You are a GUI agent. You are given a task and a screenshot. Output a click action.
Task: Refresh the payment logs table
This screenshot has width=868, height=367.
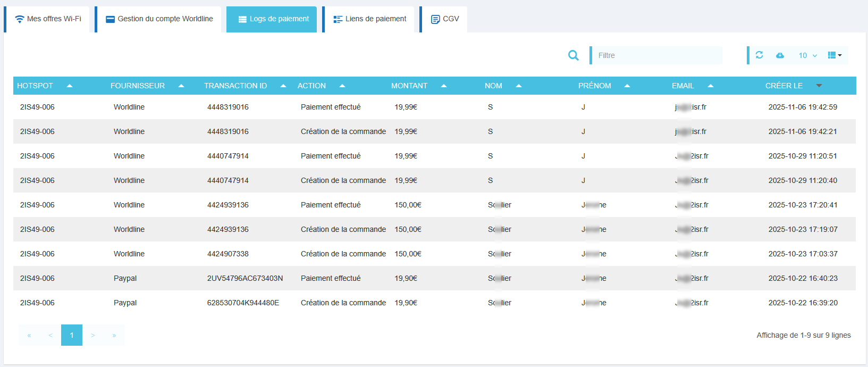pos(759,55)
